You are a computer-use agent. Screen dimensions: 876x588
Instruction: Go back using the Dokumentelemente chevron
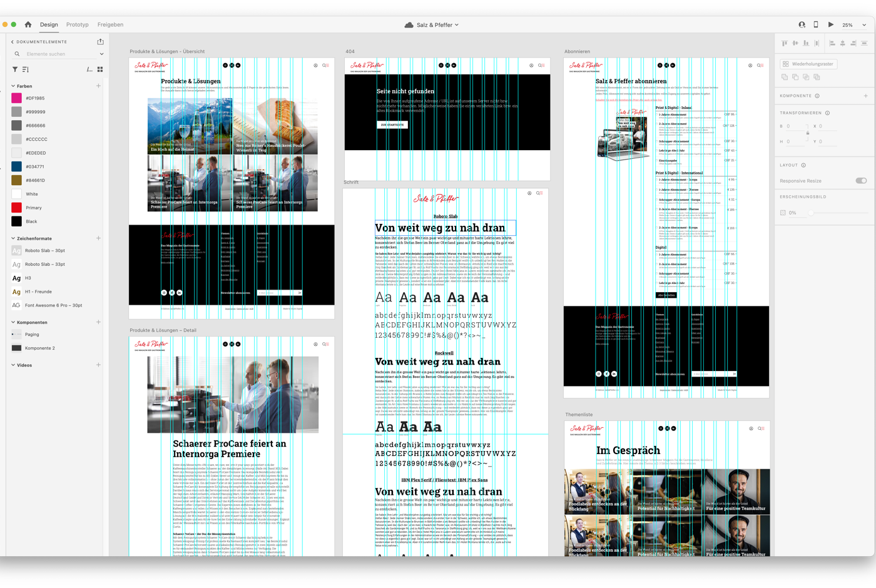point(13,42)
